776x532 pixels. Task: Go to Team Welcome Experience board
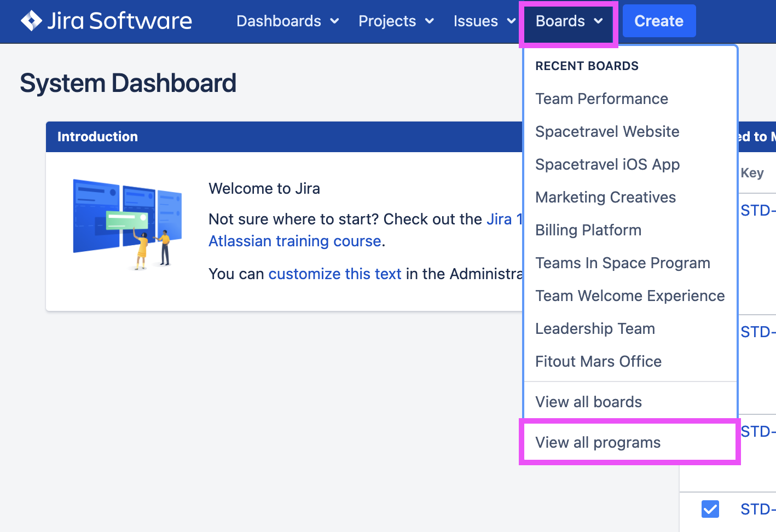coord(629,296)
